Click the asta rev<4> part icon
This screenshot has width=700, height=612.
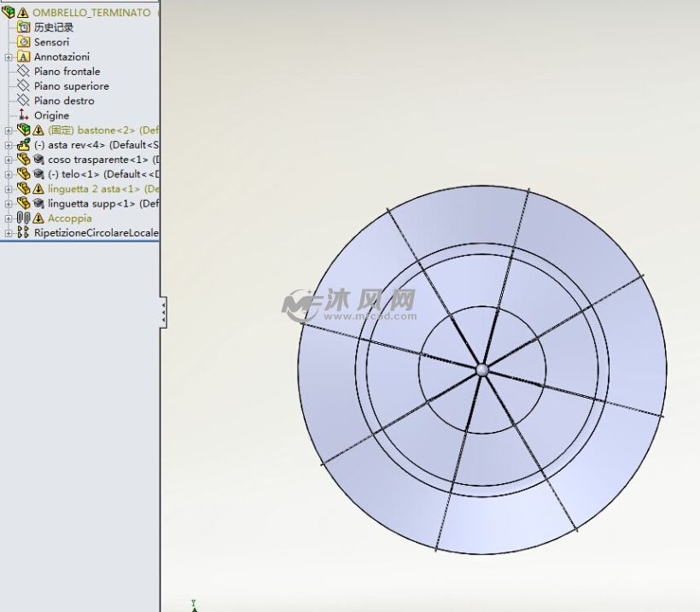pyautogui.click(x=24, y=144)
